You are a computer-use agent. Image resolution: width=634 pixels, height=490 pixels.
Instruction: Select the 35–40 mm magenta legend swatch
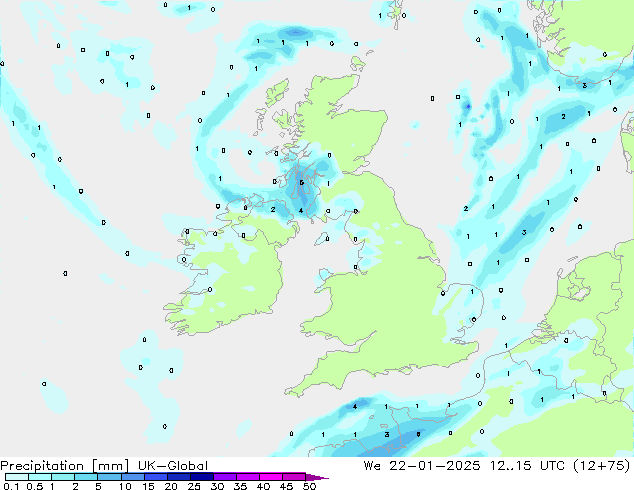tap(247, 477)
